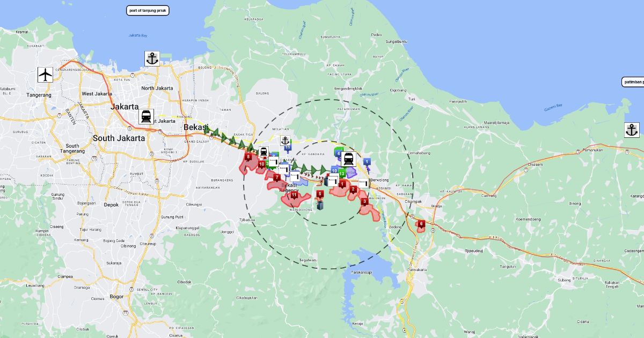The width and height of the screenshot is (644, 338).
Task: Click the 'port of tanjung priuk' label
Action: (x=148, y=10)
